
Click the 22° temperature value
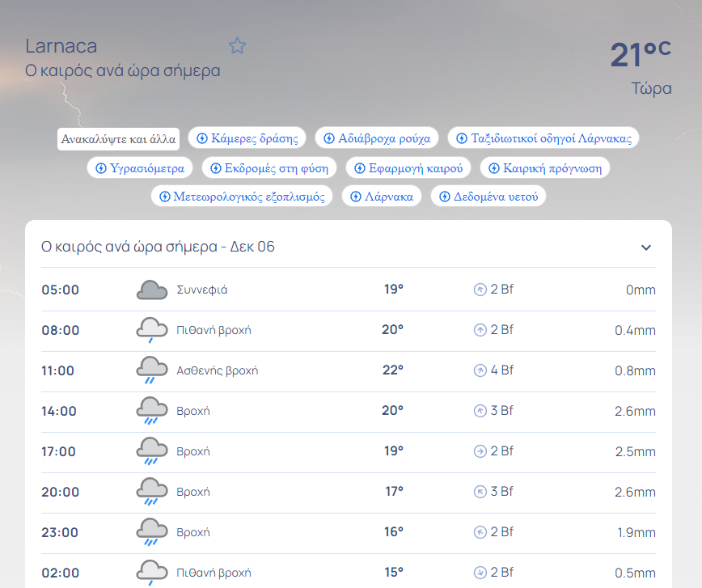pos(392,370)
